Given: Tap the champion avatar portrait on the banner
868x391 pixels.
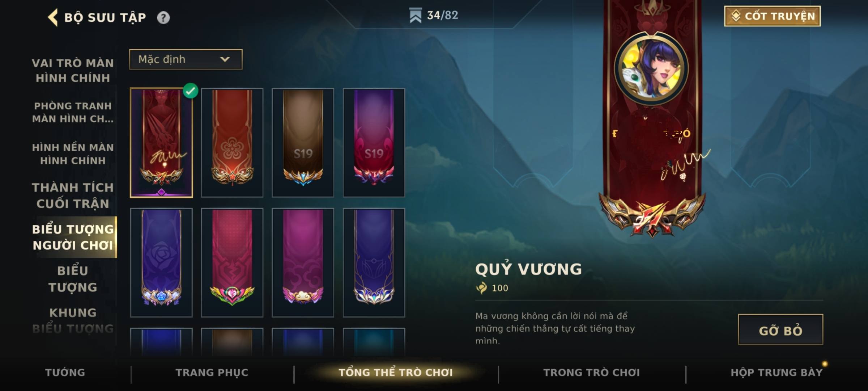Looking at the screenshot, I should [x=651, y=69].
